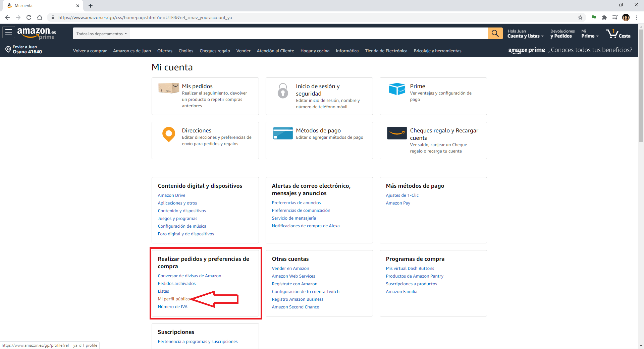The image size is (644, 349).
Task: Open Atención al Cliente
Action: click(x=275, y=51)
